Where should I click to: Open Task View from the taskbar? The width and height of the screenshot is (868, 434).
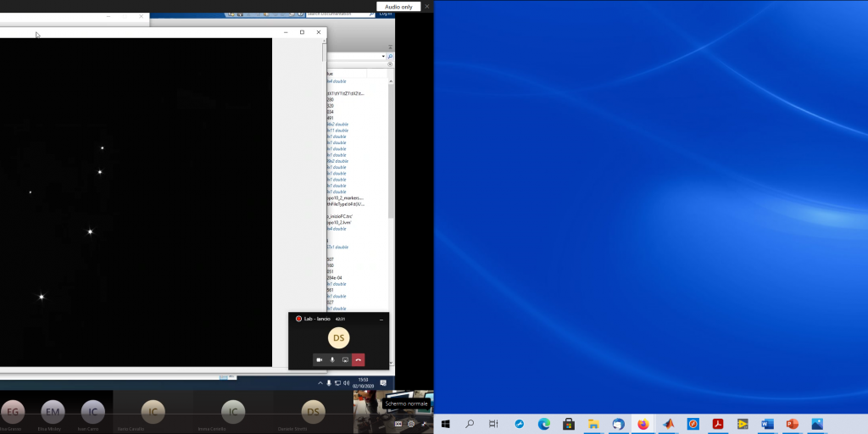click(493, 424)
